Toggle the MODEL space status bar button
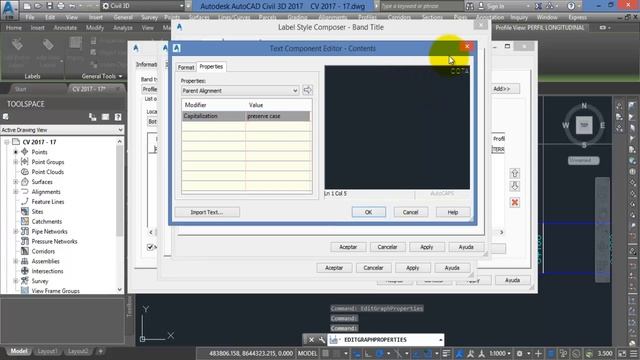This screenshot has height=360, width=640. pyautogui.click(x=307, y=353)
